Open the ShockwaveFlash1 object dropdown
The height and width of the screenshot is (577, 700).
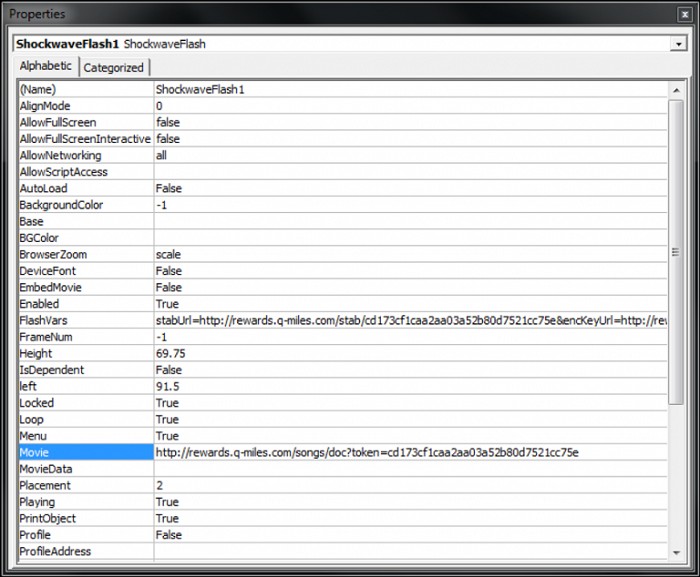[x=679, y=44]
